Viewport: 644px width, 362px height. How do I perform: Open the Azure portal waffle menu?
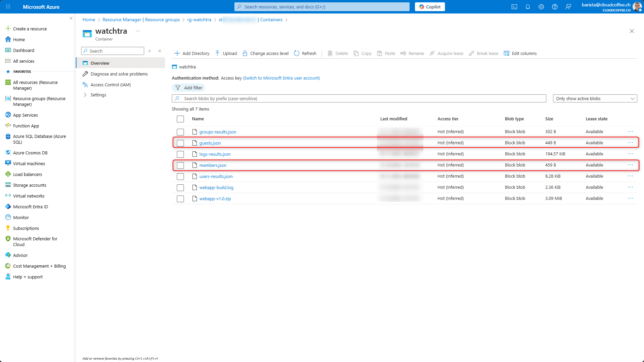click(8, 7)
